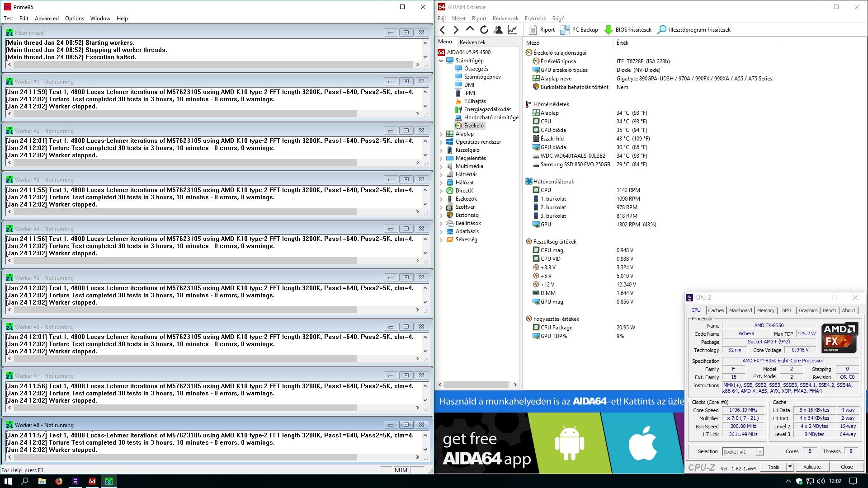Expand the Operációs rendszer tree node
Image resolution: width=868 pixels, height=488 pixels.
tap(441, 142)
